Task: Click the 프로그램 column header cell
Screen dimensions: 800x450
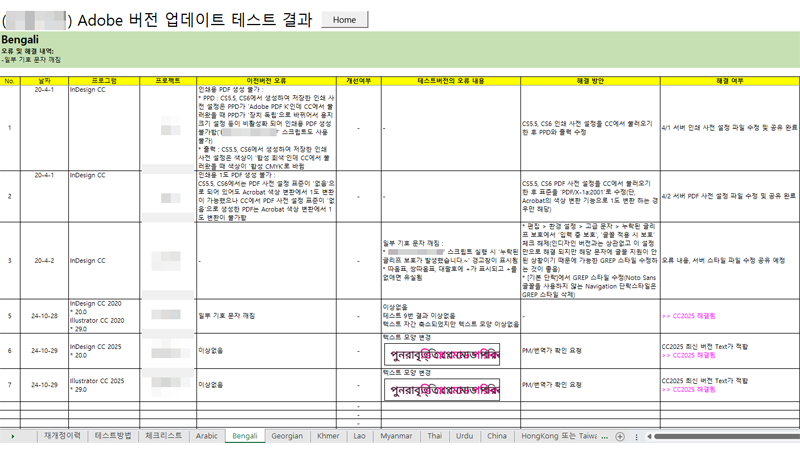Action: point(103,80)
